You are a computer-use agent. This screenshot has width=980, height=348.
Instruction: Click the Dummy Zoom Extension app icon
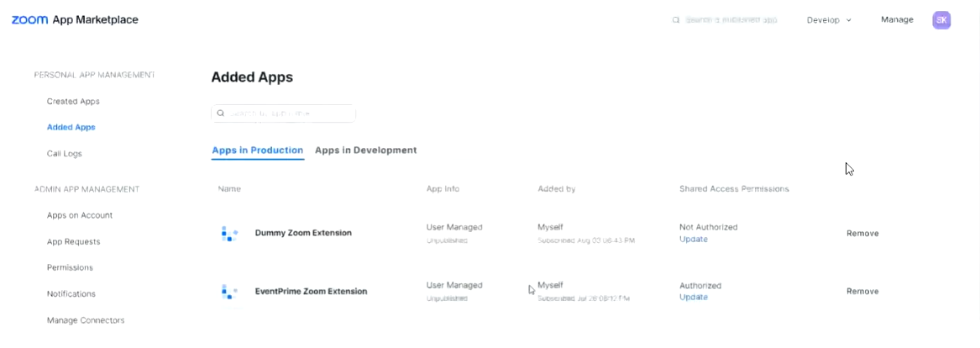tap(229, 234)
